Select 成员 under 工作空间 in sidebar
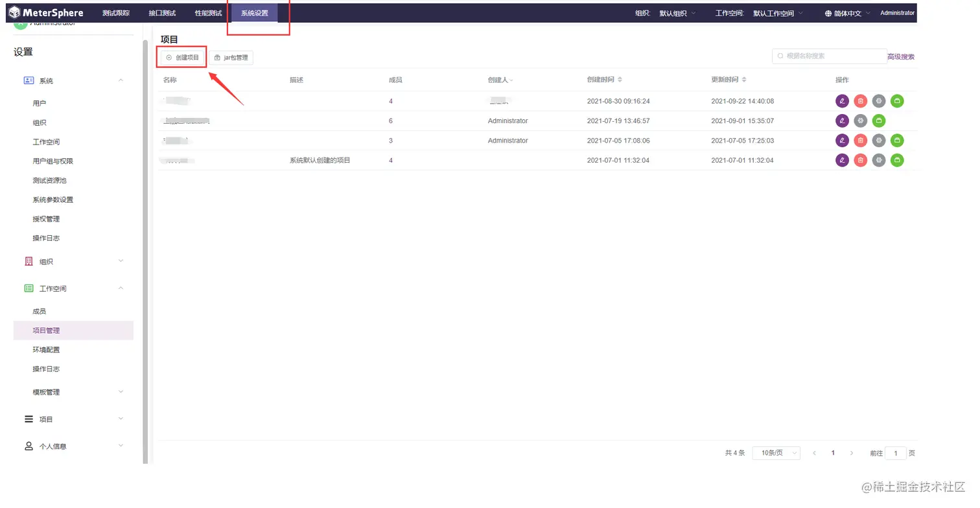 click(40, 311)
